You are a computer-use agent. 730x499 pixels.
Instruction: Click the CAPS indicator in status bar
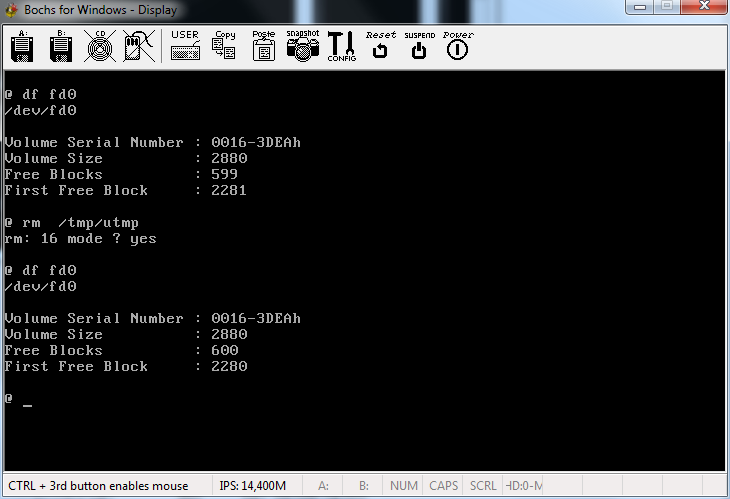point(443,486)
